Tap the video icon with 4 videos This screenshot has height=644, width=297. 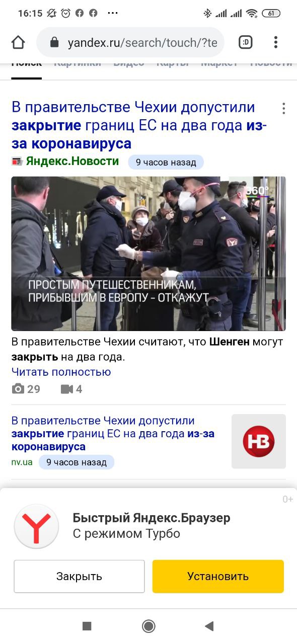[67, 389]
